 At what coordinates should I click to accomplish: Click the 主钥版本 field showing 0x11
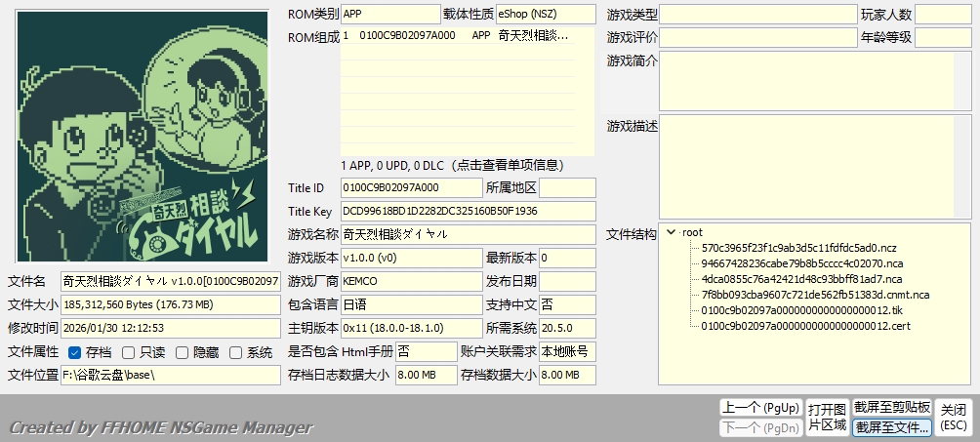(412, 328)
